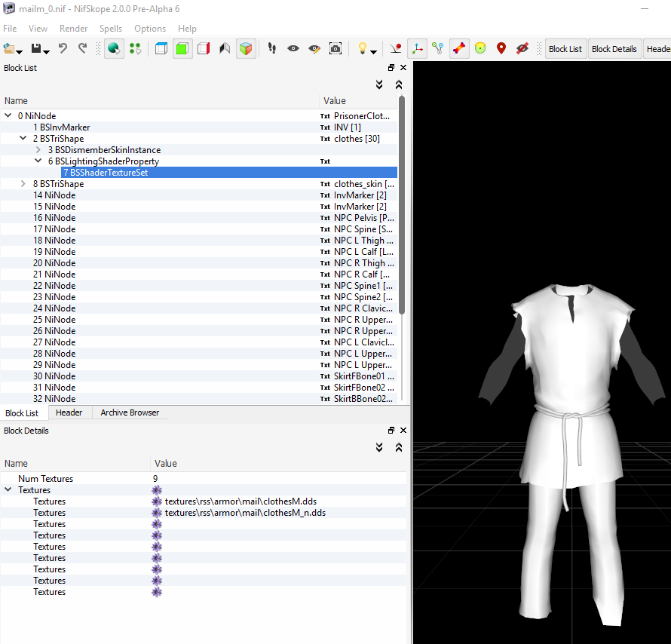Open the Spells menu
Viewport: 671px width, 644px height.
click(x=111, y=29)
